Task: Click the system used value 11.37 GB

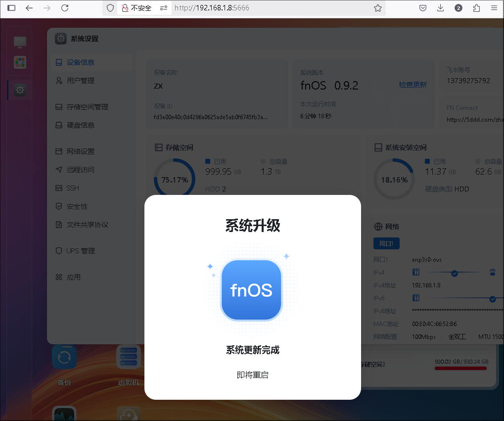Action: [440, 172]
